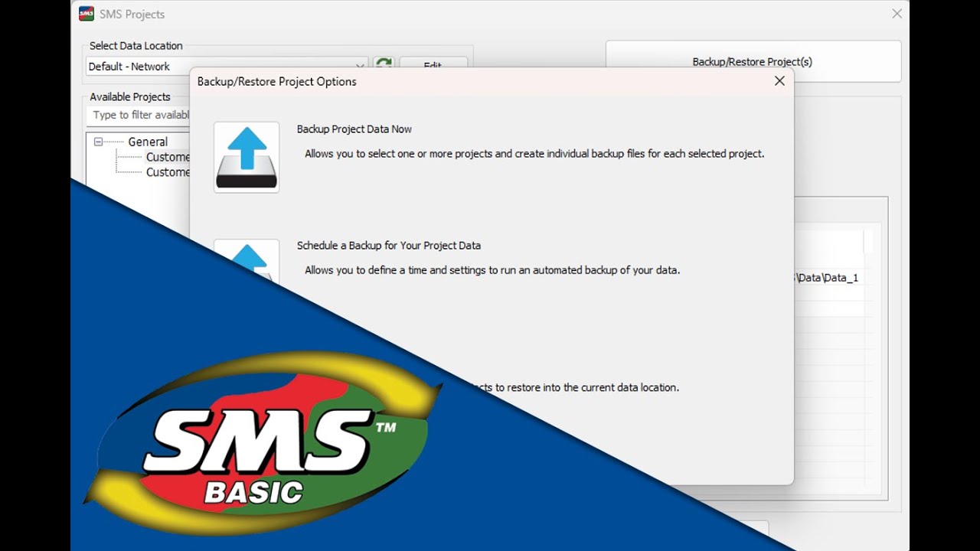Click the Backup/Restore Project(s) button
Image resolution: width=980 pixels, height=551 pixels.
coord(753,61)
